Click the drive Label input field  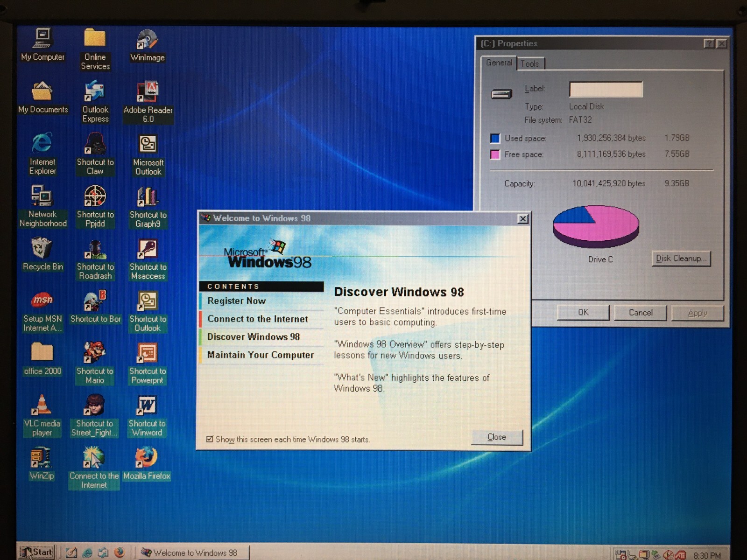point(606,89)
